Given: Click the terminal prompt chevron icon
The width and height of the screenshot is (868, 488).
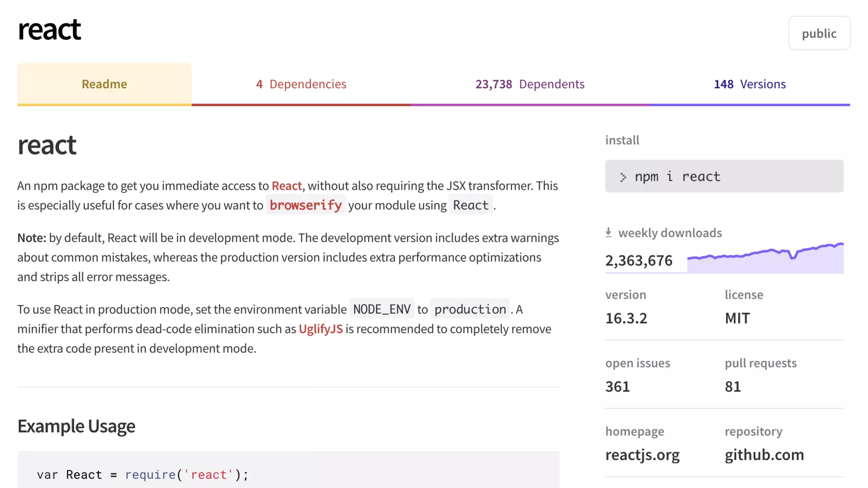Looking at the screenshot, I should (623, 177).
